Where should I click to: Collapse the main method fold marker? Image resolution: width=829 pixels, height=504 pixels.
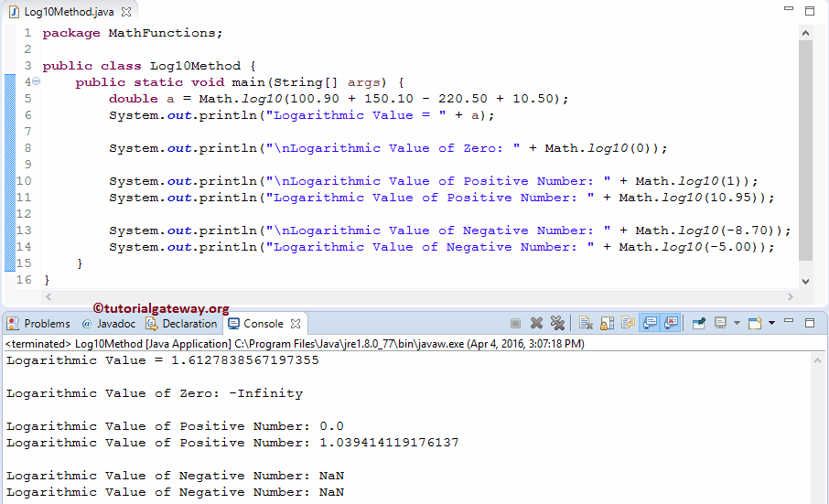click(36, 81)
